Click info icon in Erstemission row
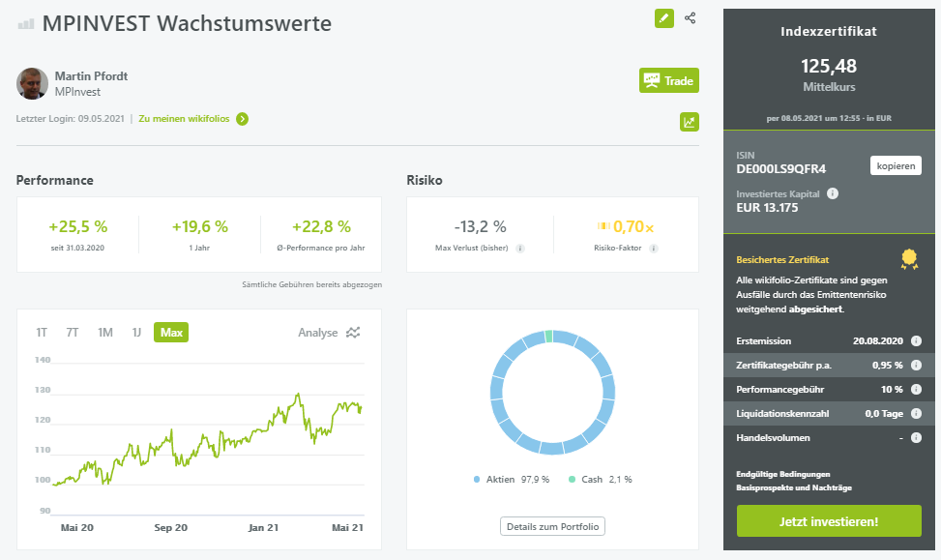Viewport: 941px width, 560px height. pyautogui.click(x=917, y=340)
